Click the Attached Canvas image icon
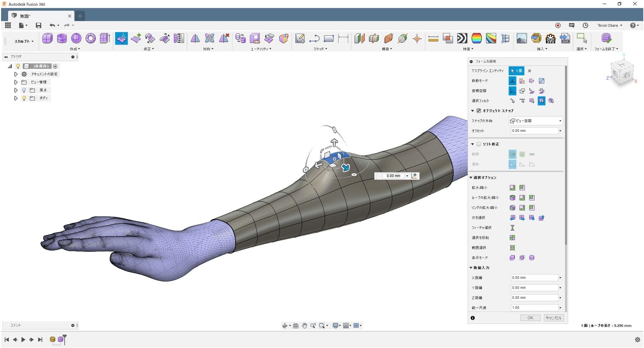The image size is (644, 348). pyautogui.click(x=521, y=38)
